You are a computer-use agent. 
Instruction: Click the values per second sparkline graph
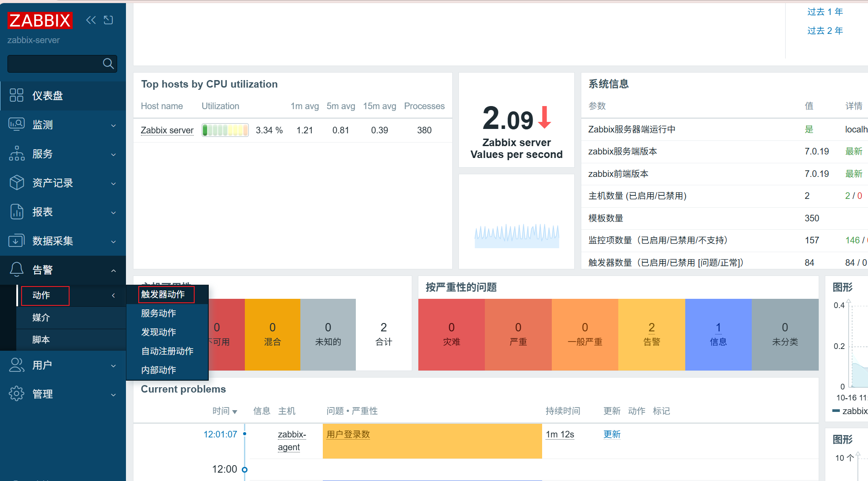click(x=517, y=236)
